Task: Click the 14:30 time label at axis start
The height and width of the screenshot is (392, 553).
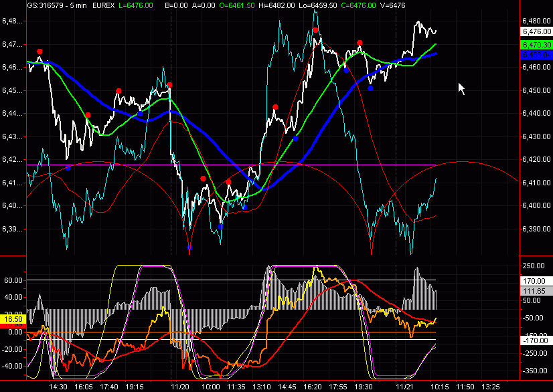Action: click(58, 386)
